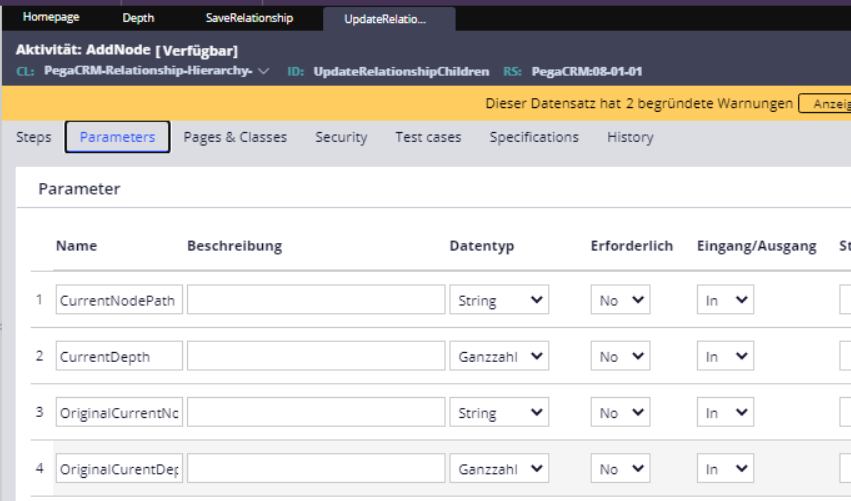Open Datentyp dropdown for row 3
Image resolution: width=851 pixels, height=501 pixels.
[x=499, y=413]
